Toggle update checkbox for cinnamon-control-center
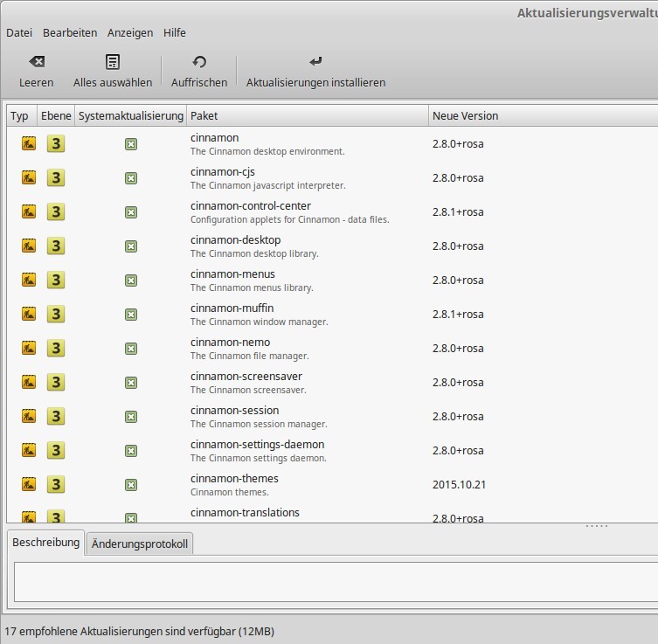658x644 pixels. (x=131, y=212)
